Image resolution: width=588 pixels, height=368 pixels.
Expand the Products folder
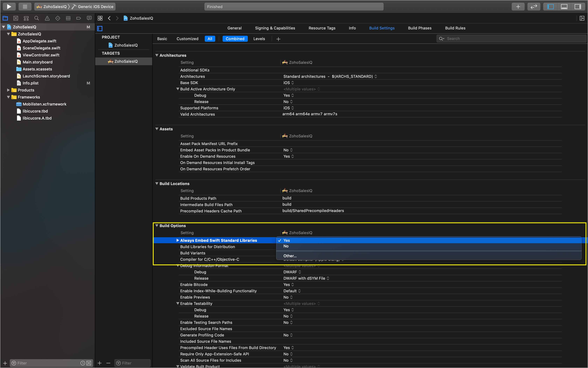(x=9, y=90)
